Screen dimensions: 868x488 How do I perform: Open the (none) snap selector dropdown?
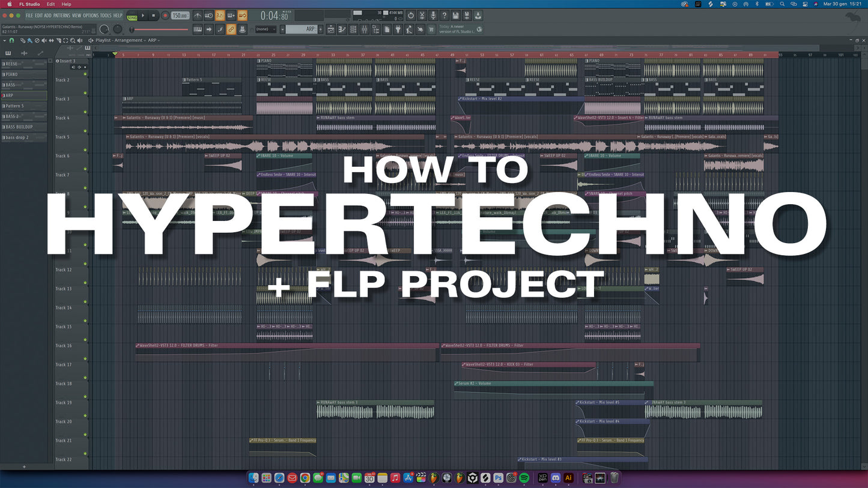pos(266,29)
